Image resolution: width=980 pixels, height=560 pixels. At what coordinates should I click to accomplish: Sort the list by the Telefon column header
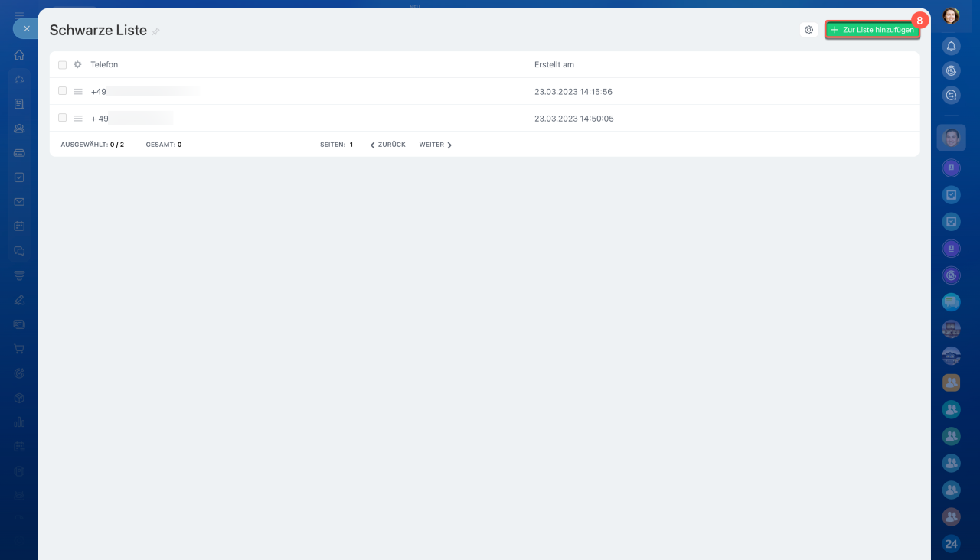[104, 65]
